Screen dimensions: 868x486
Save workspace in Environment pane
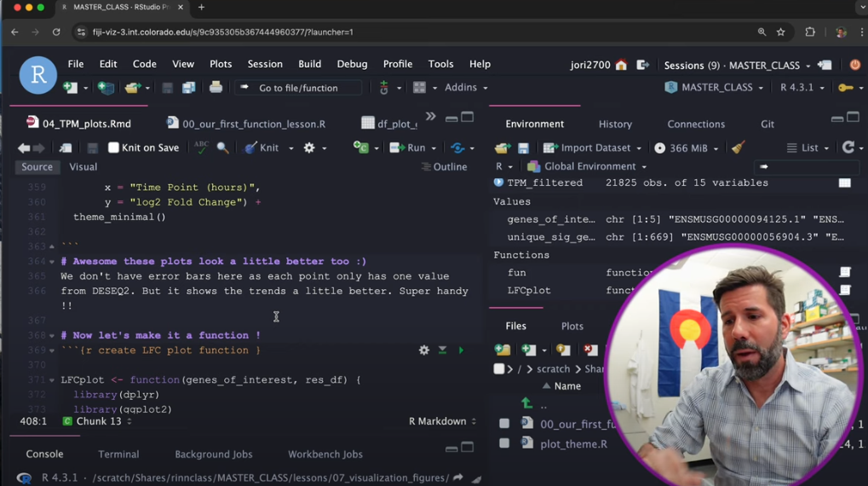523,148
